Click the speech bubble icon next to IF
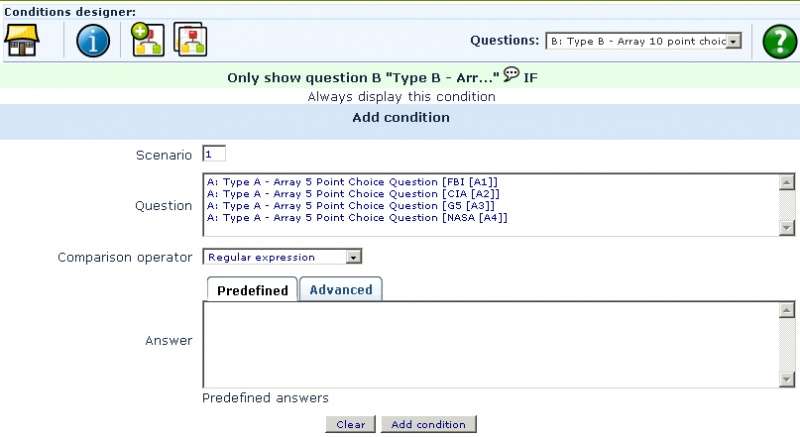 (511, 75)
